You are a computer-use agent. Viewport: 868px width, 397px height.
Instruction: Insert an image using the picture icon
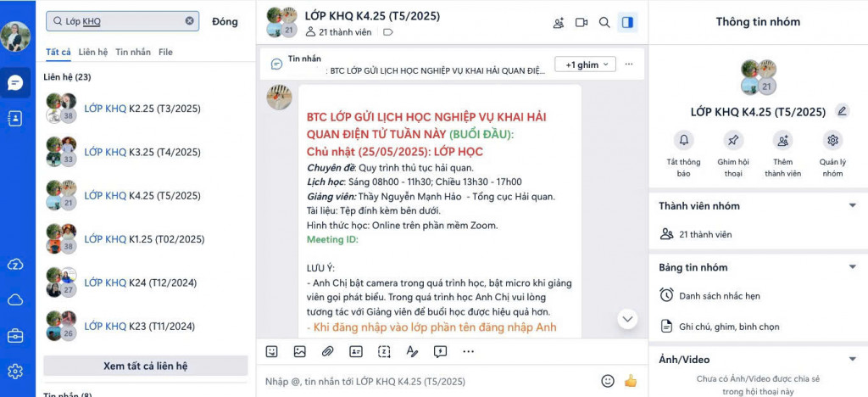[x=299, y=351]
